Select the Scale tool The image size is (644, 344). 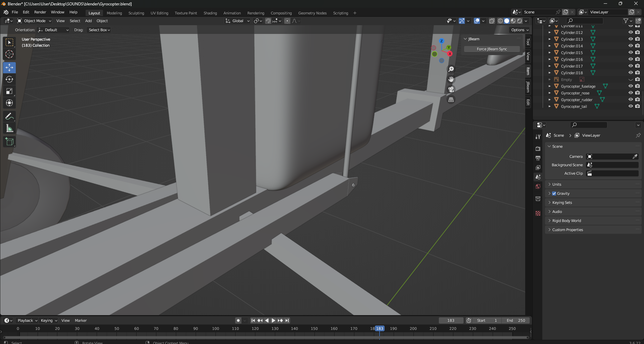click(x=9, y=91)
